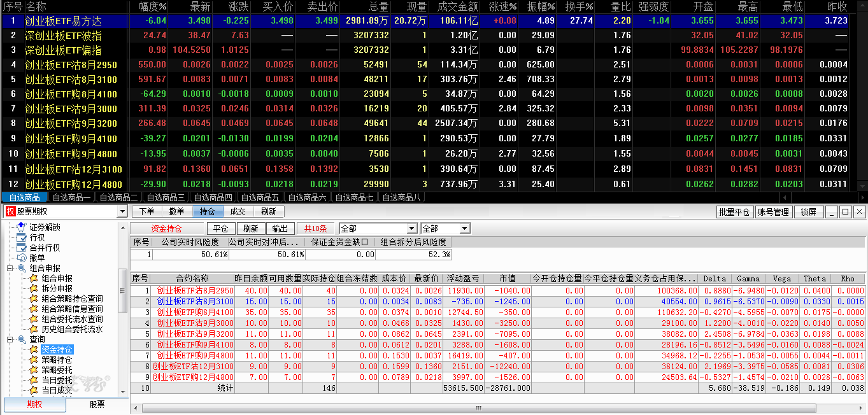Click the magnifier icon beside 组合申报 group
The width and height of the screenshot is (868, 415).
click(x=22, y=268)
